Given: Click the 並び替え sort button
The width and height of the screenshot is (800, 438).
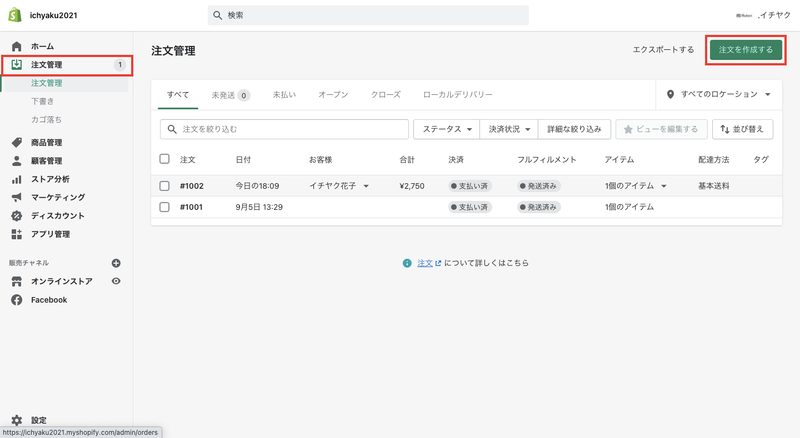Looking at the screenshot, I should pyautogui.click(x=742, y=129).
